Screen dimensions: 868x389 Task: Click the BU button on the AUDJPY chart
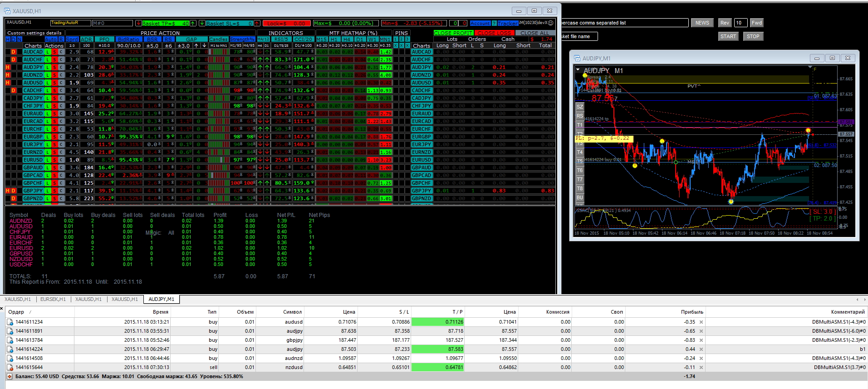[x=579, y=197]
